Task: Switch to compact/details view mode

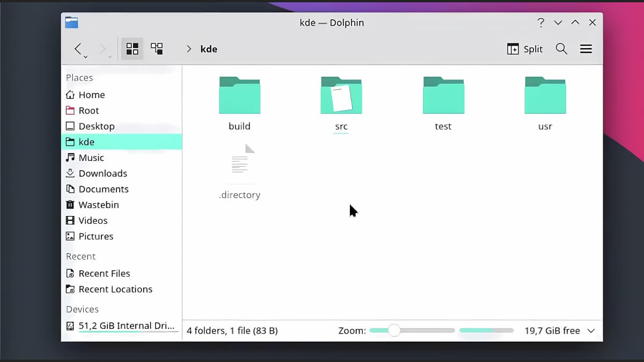Action: coord(157,49)
